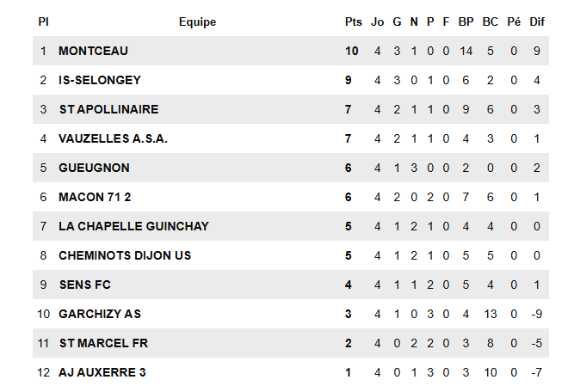574x392 pixels.
Task: Click VAUZELLES A.S.A. team name
Action: (113, 138)
